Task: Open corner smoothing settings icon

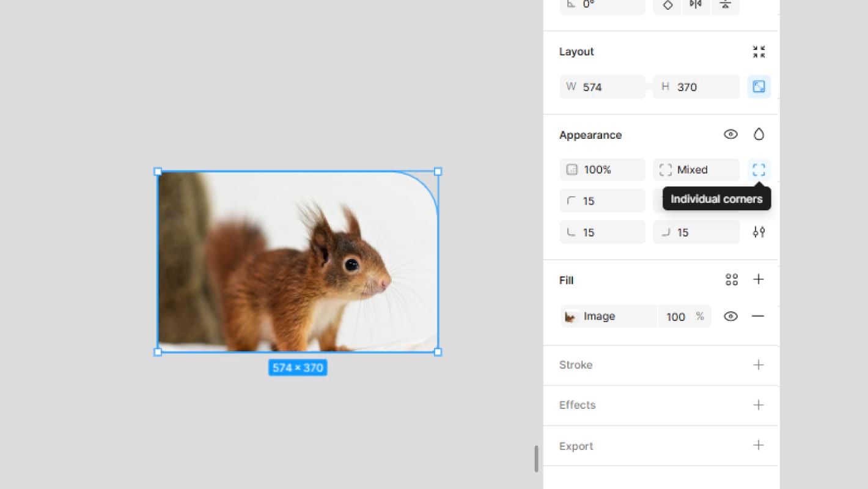Action: tap(759, 232)
